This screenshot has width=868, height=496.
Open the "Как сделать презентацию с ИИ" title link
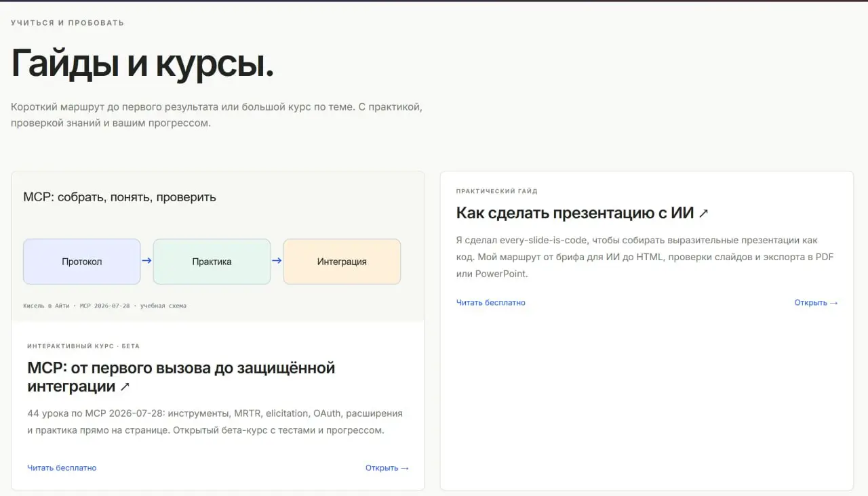[x=582, y=213]
